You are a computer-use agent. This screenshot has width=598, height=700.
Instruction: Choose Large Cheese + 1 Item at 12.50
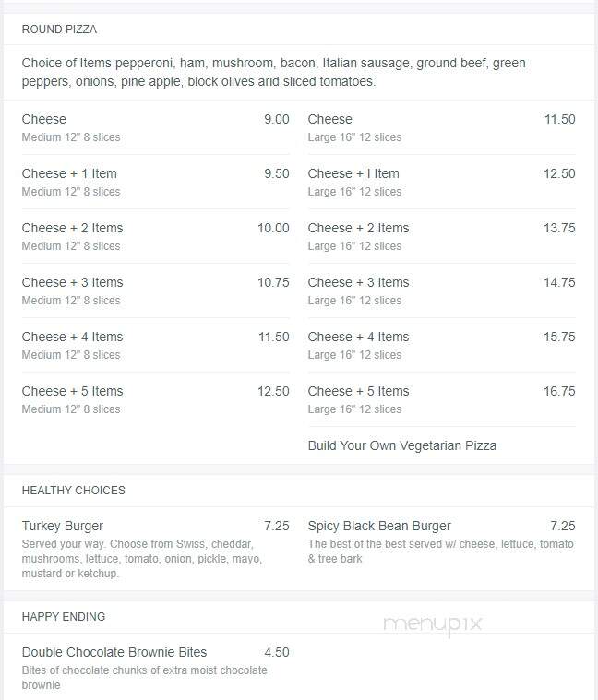pyautogui.click(x=441, y=182)
